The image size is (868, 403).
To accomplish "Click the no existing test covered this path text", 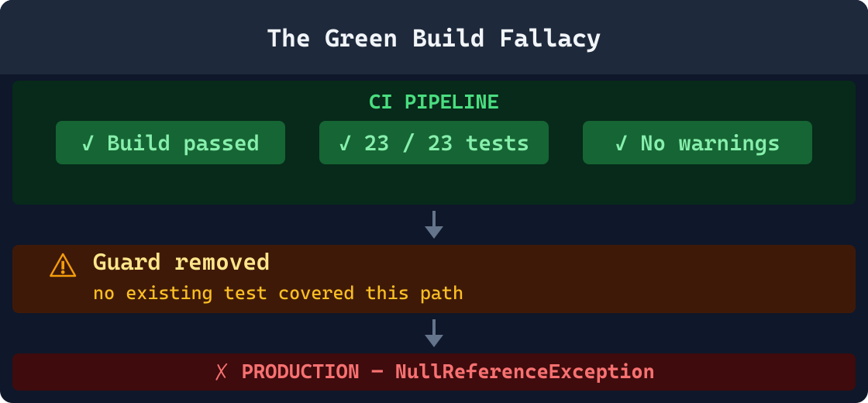I will (277, 293).
